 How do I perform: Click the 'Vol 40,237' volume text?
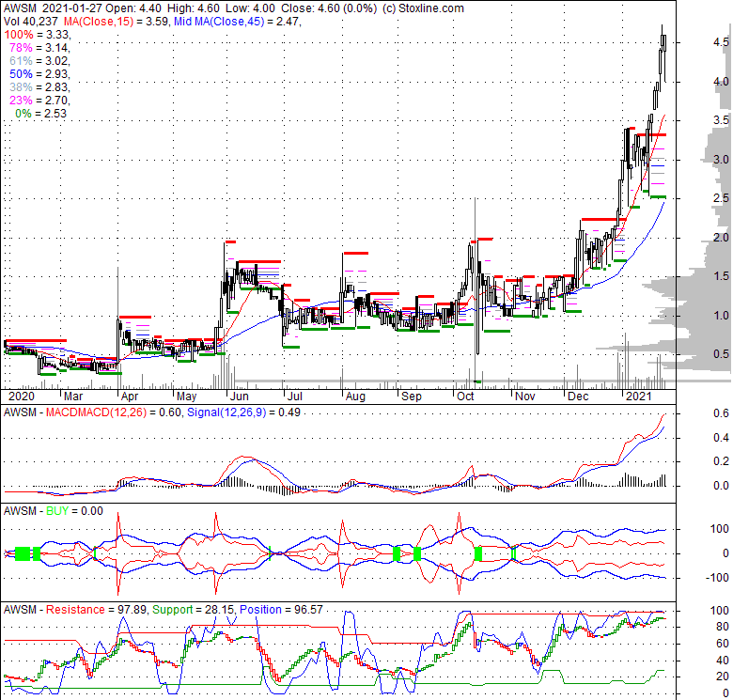click(x=31, y=22)
